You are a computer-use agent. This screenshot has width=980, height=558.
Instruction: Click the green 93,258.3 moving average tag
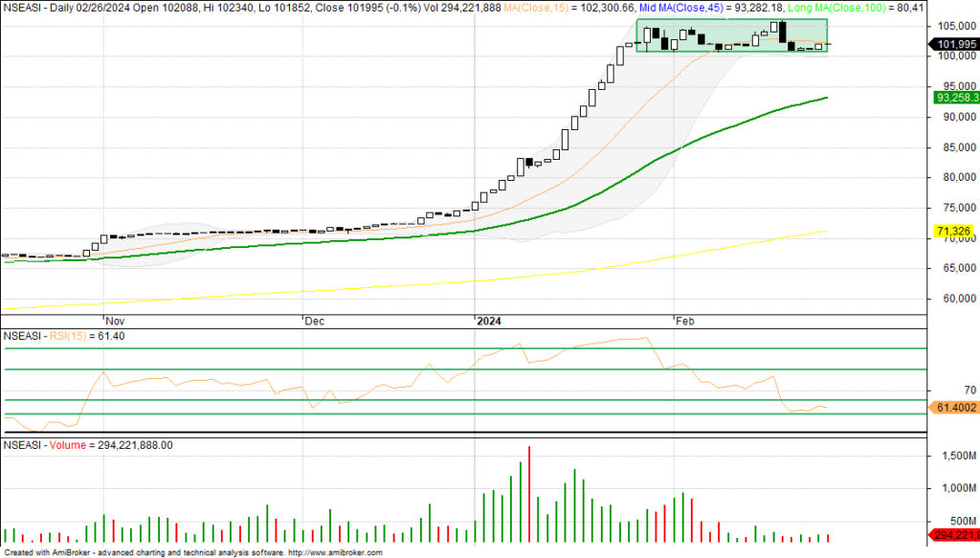(954, 98)
